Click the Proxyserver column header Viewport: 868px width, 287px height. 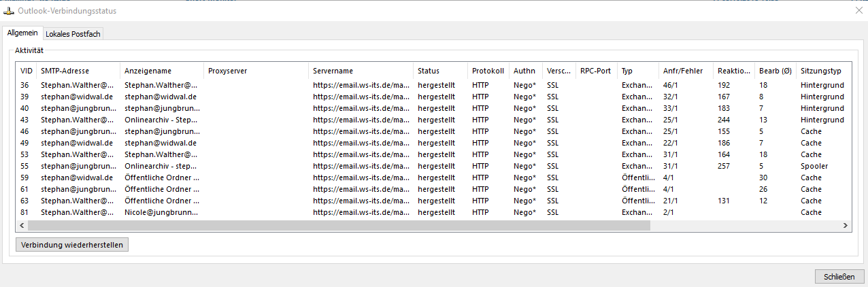tap(257, 71)
